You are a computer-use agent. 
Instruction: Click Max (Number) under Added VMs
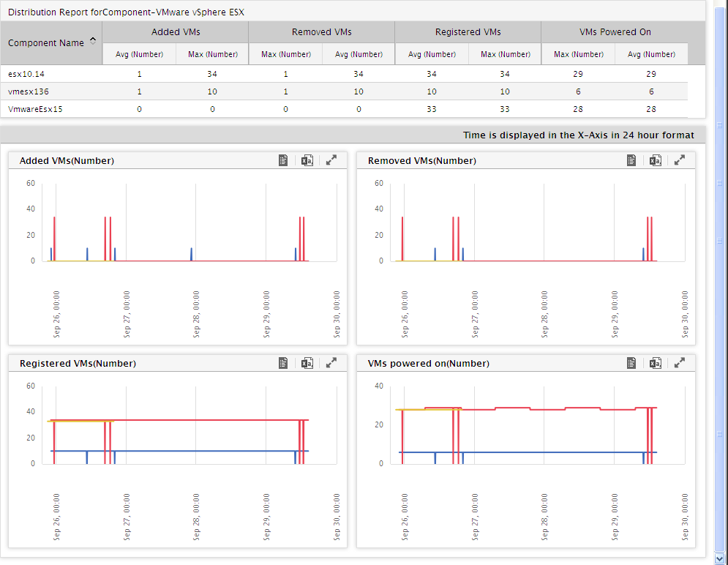click(x=213, y=54)
